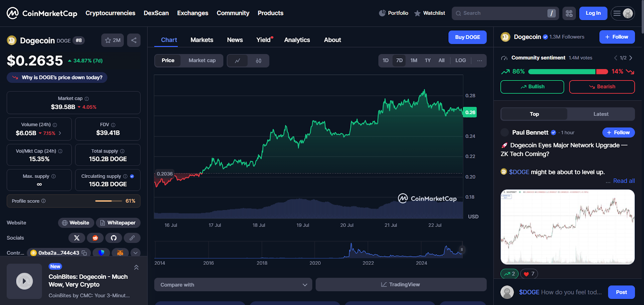Open Dogecoin's Reddit social link
This screenshot has height=305, width=644.
[95, 238]
